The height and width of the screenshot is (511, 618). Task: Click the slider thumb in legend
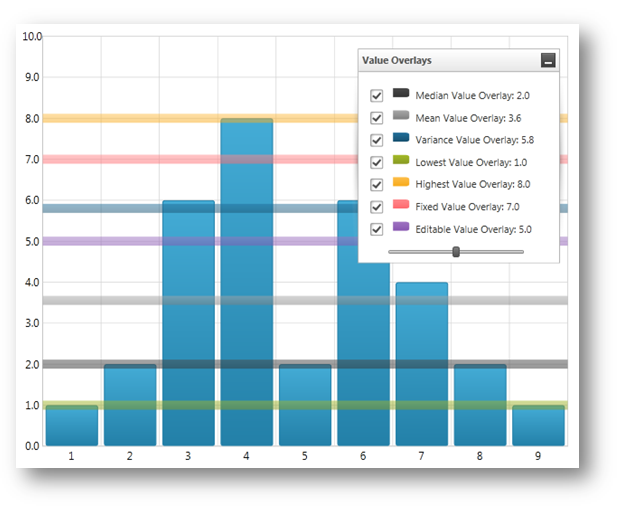pyautogui.click(x=456, y=252)
